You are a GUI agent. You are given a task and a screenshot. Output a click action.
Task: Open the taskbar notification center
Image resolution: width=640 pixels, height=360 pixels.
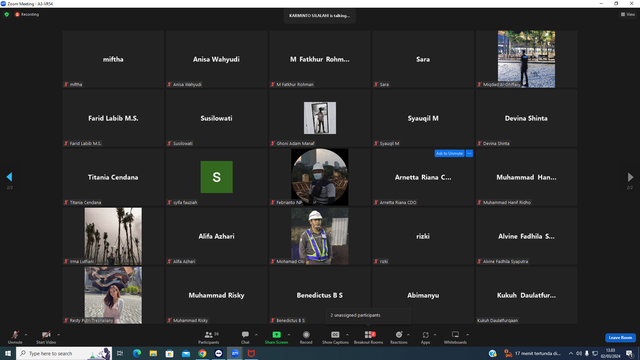coord(630,353)
